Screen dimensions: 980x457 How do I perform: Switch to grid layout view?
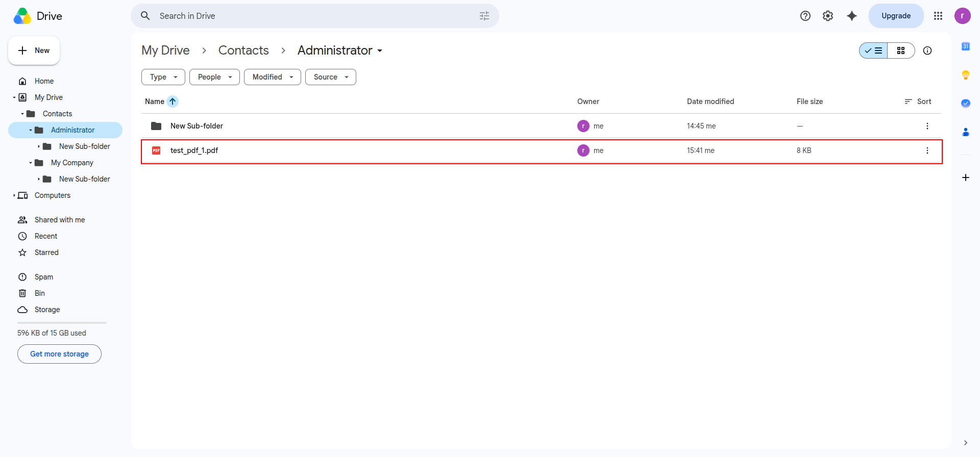pyautogui.click(x=901, y=50)
